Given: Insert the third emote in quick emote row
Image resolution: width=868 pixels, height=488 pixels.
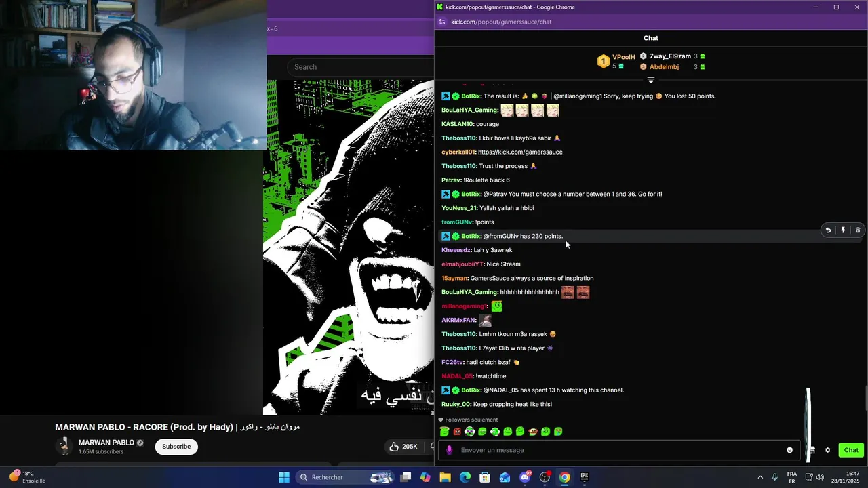Looking at the screenshot, I should coord(469,432).
